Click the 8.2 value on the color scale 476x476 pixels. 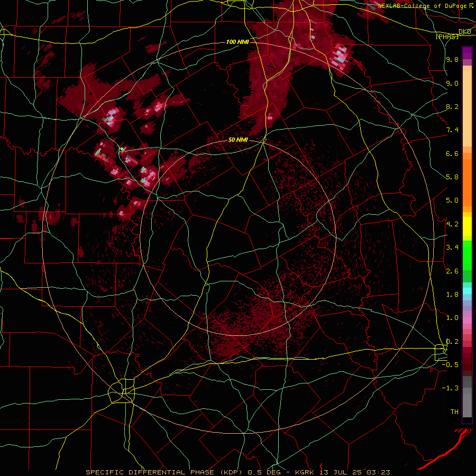[452, 106]
